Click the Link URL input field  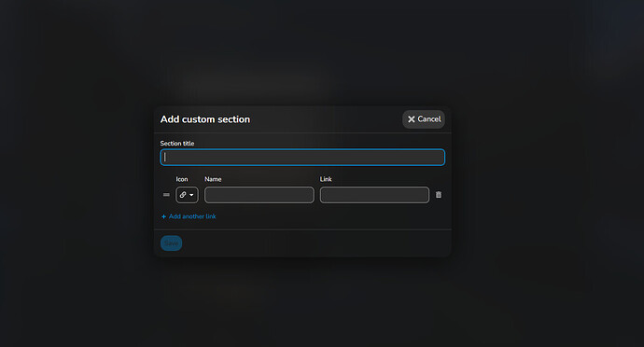pyautogui.click(x=374, y=195)
